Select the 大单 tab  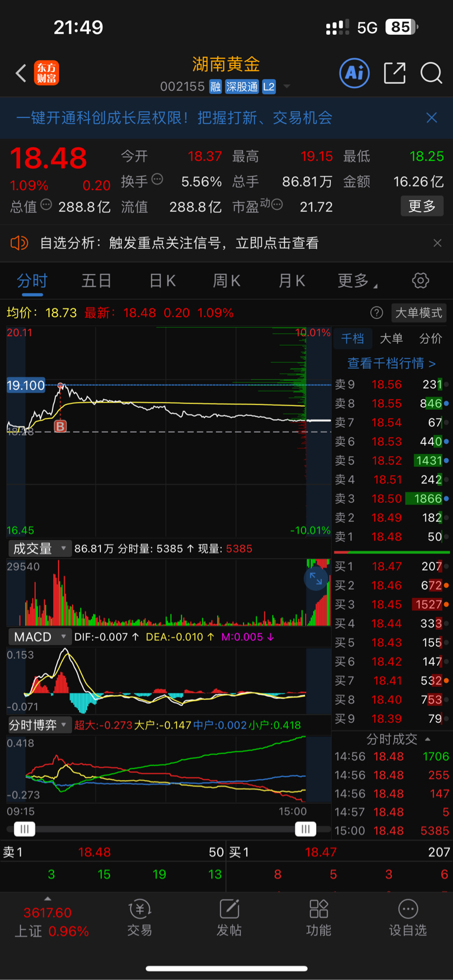tap(391, 338)
